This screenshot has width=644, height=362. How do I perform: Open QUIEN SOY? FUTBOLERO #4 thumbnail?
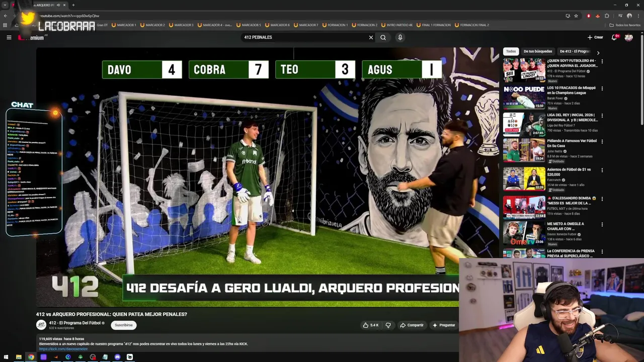(x=524, y=70)
